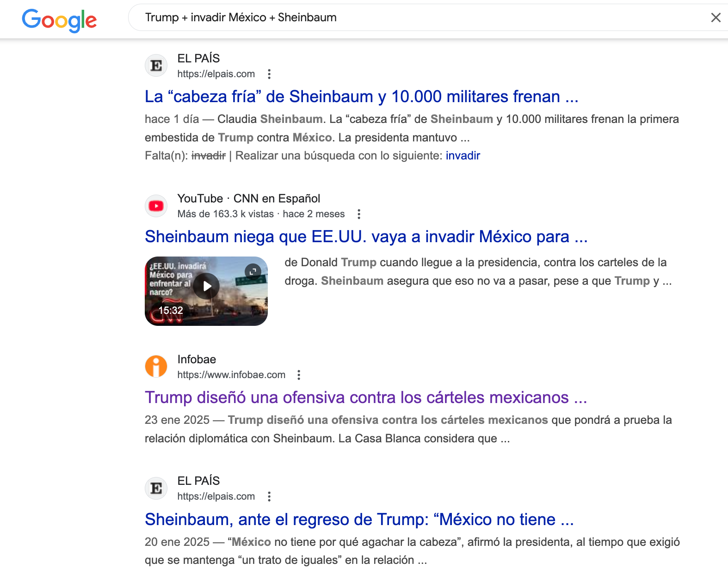This screenshot has height=587, width=728.
Task: Click the last https://elpais.com URL
Action: tap(216, 496)
